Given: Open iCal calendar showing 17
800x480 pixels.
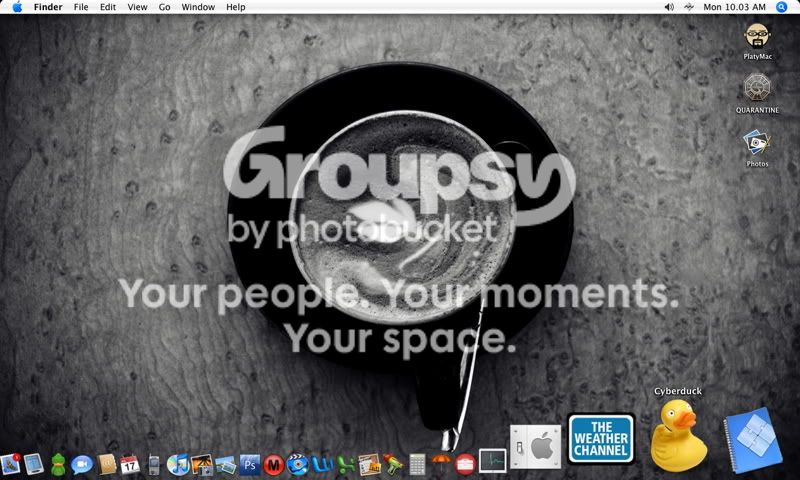Looking at the screenshot, I should click(x=130, y=465).
